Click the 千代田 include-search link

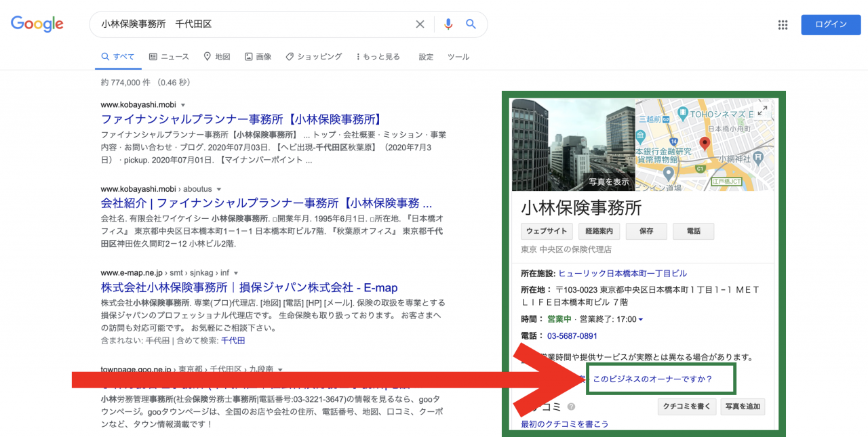coord(233,341)
